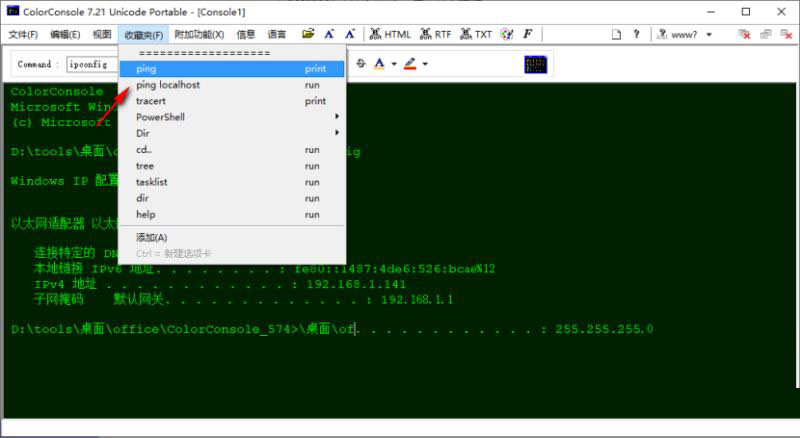Run tree from the favorites menu

pos(232,166)
